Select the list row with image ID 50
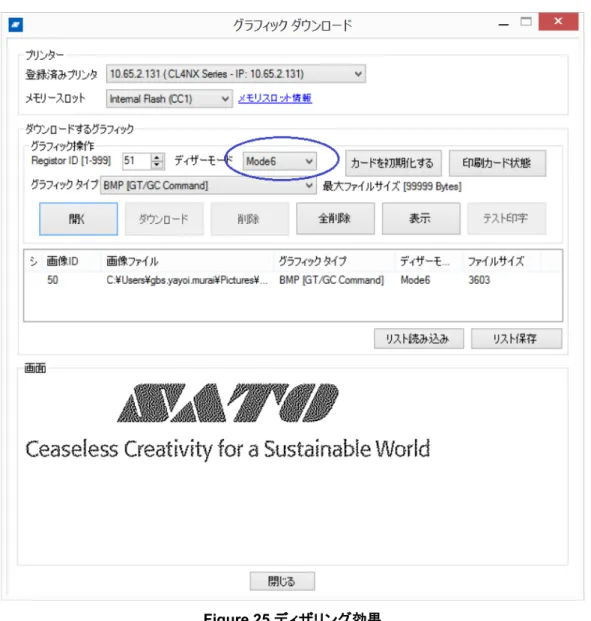The image size is (591, 621). [x=293, y=280]
